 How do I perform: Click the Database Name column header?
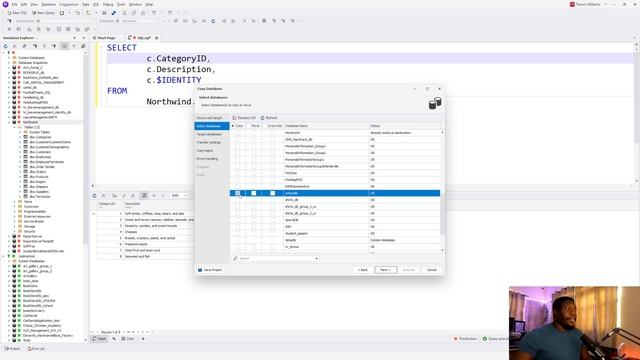(326, 126)
